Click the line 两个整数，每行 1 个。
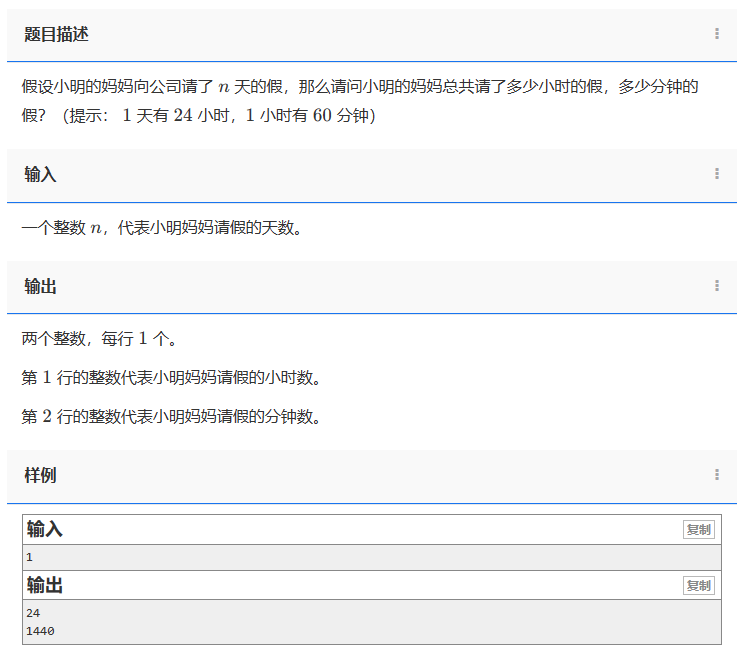 [99, 339]
